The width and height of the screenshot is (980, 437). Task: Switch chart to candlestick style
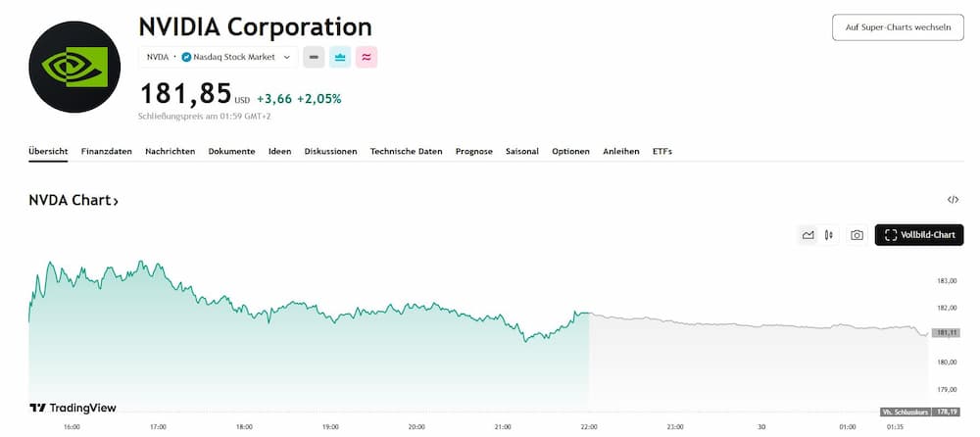[829, 235]
